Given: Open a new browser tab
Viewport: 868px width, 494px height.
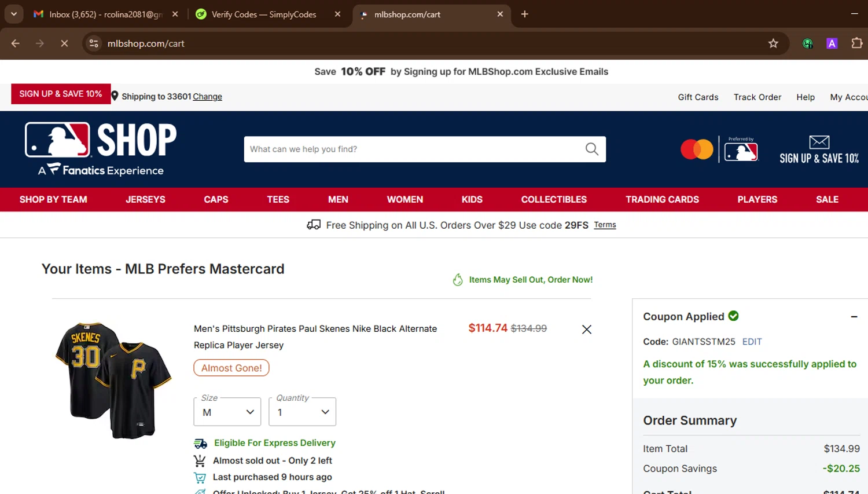Looking at the screenshot, I should [x=525, y=14].
